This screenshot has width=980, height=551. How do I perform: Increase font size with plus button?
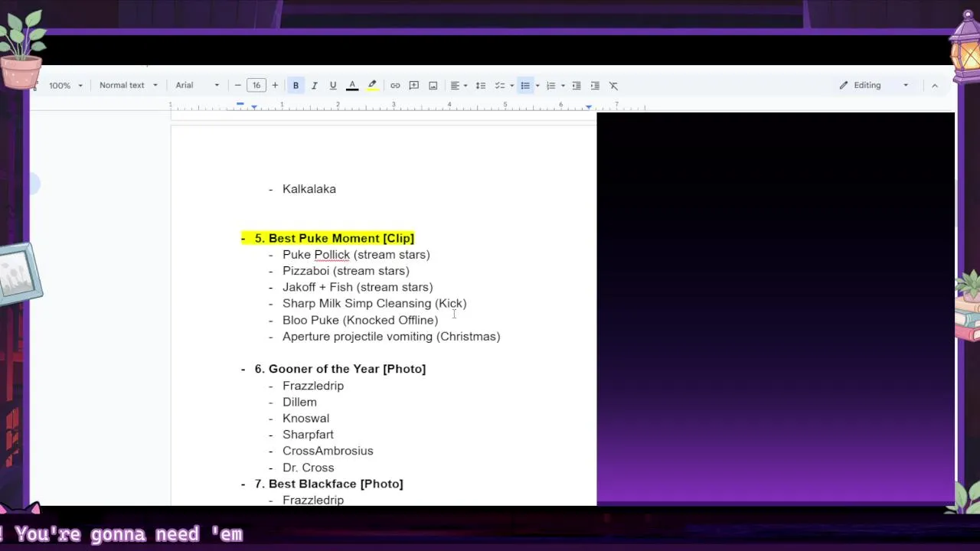tap(275, 85)
